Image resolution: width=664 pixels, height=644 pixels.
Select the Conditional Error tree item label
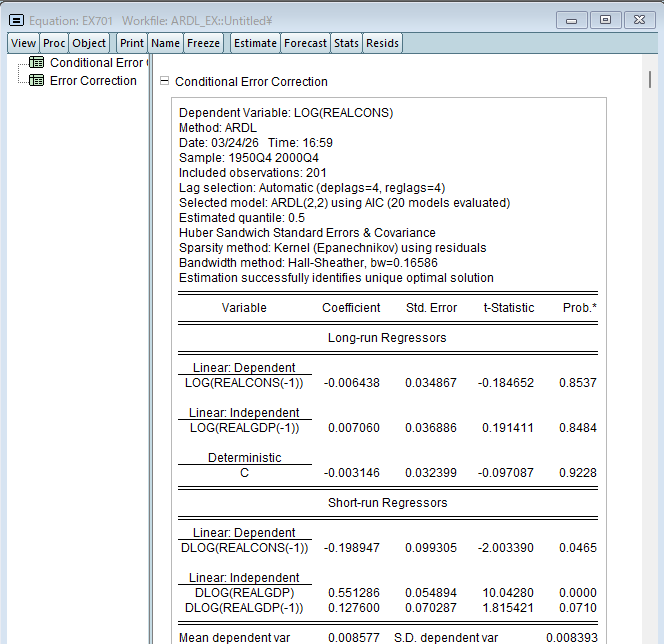click(96, 63)
